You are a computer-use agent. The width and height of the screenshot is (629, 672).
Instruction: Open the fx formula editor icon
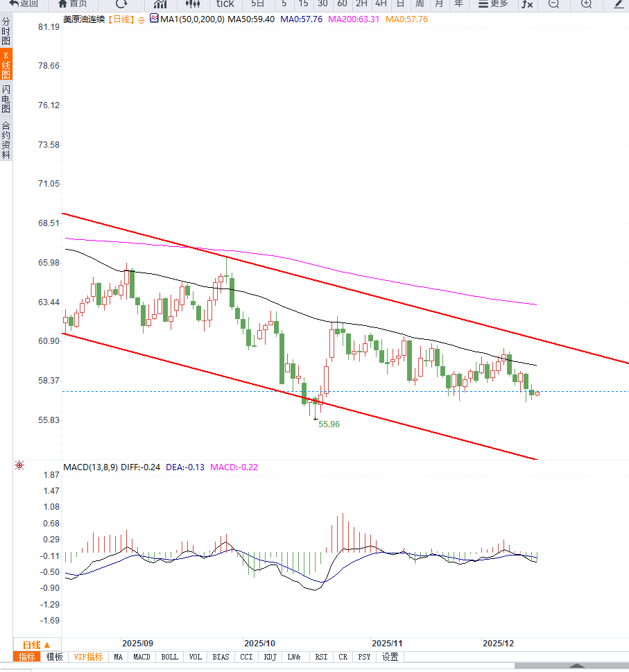527,4
